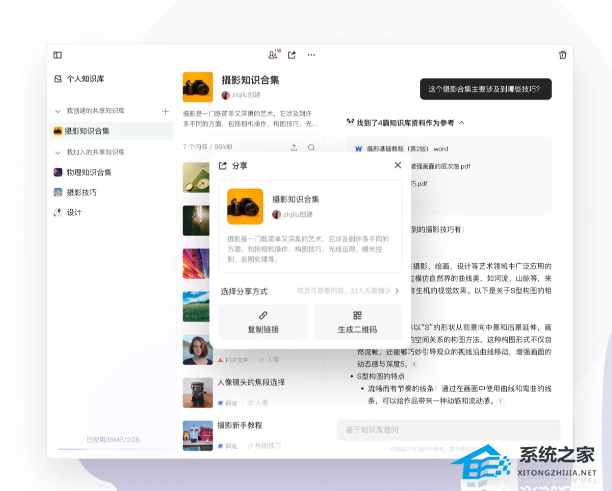612x491 pixels.
Task: Click the green field landscape thumbnail
Action: 196,307
